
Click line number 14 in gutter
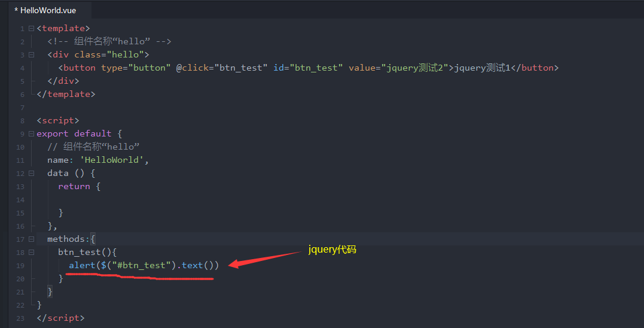(x=20, y=200)
